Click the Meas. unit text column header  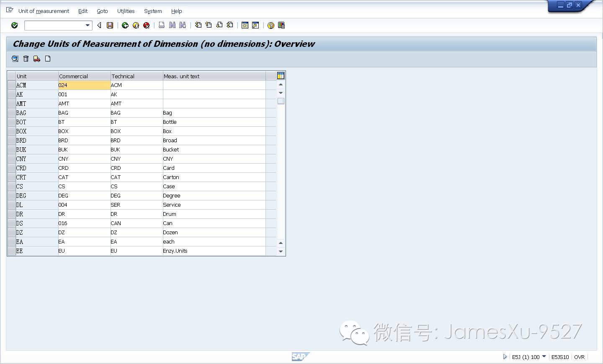pos(214,76)
